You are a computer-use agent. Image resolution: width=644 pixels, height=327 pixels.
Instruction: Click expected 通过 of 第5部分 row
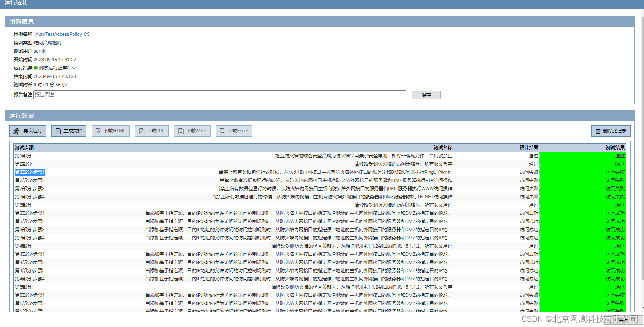[533, 287]
